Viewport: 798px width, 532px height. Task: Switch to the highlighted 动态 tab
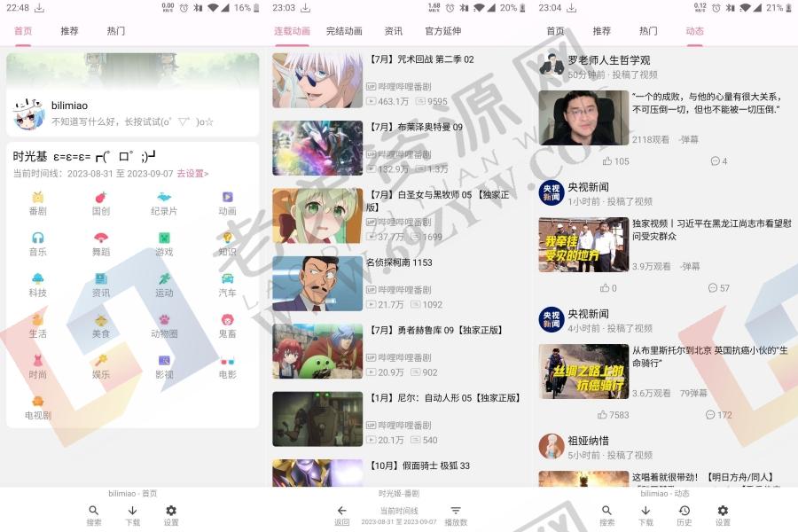(694, 31)
